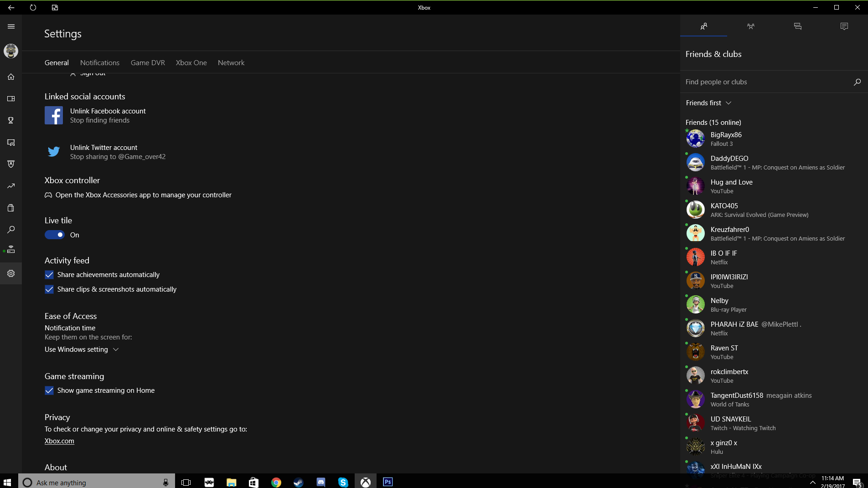Select friend Nelby on Blu-ray Player

(774, 304)
